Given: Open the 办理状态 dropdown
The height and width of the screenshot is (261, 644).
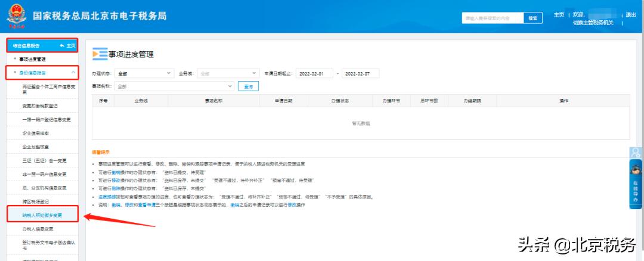Looking at the screenshot, I should 144,73.
